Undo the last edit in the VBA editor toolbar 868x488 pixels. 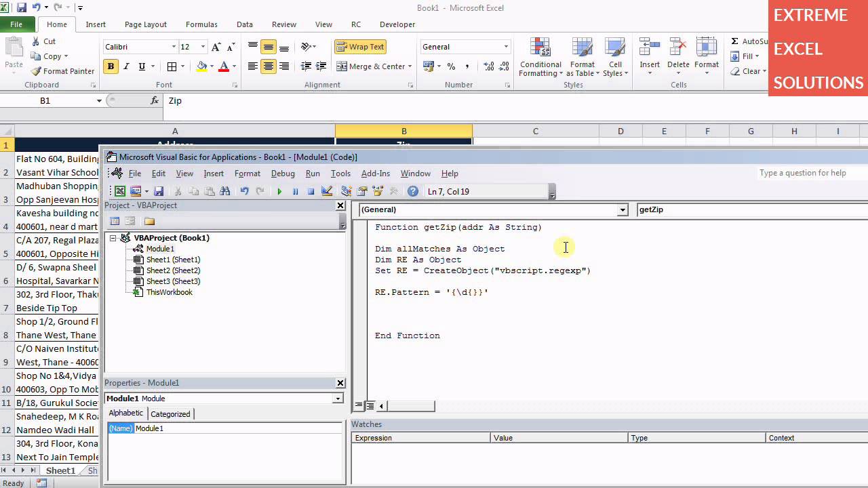pos(244,192)
